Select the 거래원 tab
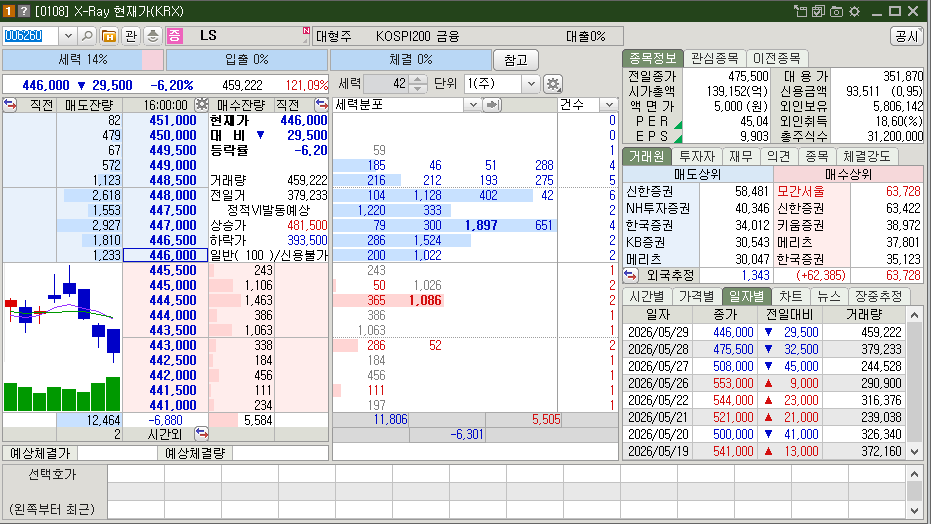The height and width of the screenshot is (524, 931). pyautogui.click(x=647, y=156)
